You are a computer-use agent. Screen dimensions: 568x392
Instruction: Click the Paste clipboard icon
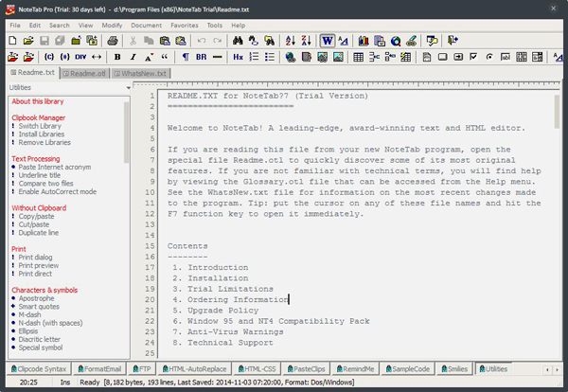[x=165, y=41]
